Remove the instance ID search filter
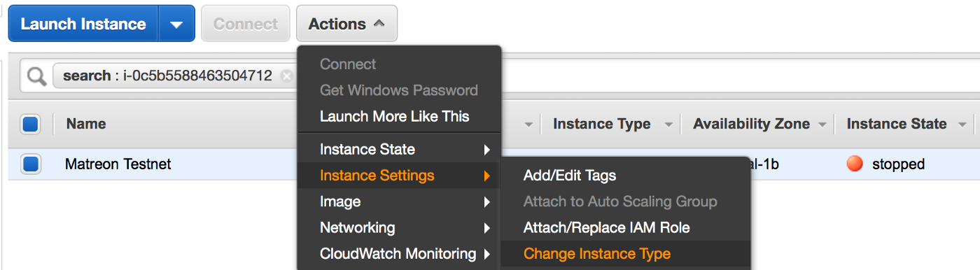 tap(286, 76)
